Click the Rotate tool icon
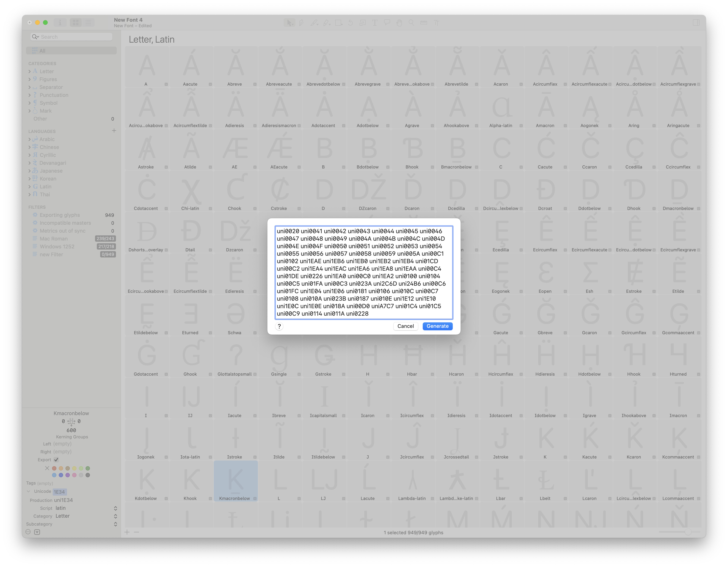Viewport: 728px width, 567px height. pyautogui.click(x=350, y=23)
